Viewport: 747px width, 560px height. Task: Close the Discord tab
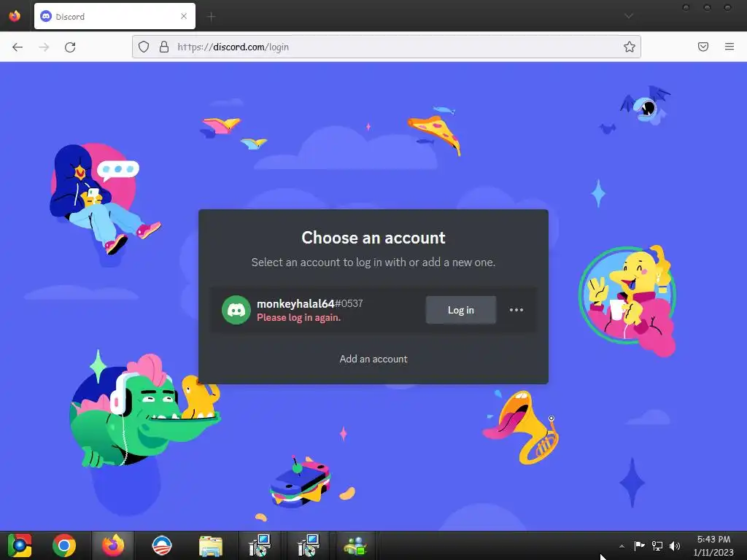[x=184, y=16]
